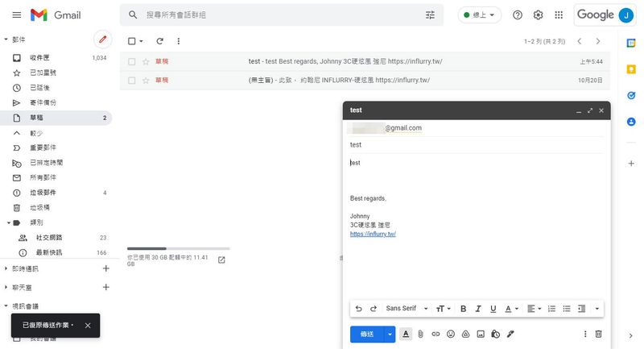Apply bold formatting

click(464, 309)
